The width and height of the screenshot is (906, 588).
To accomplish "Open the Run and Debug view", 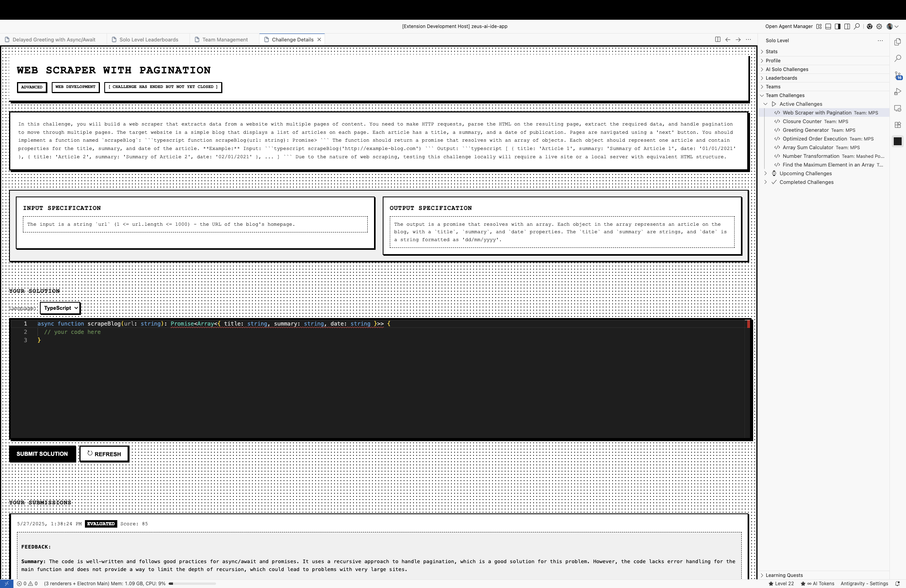I will point(898,92).
